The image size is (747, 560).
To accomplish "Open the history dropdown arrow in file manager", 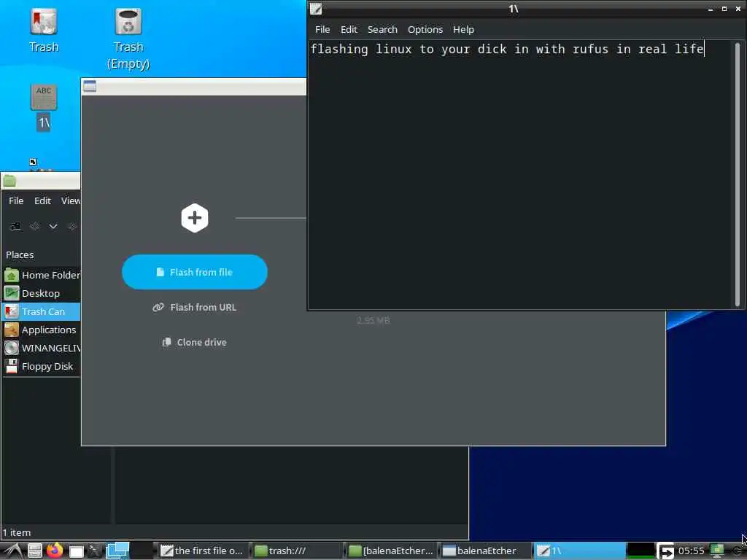I will (x=53, y=226).
